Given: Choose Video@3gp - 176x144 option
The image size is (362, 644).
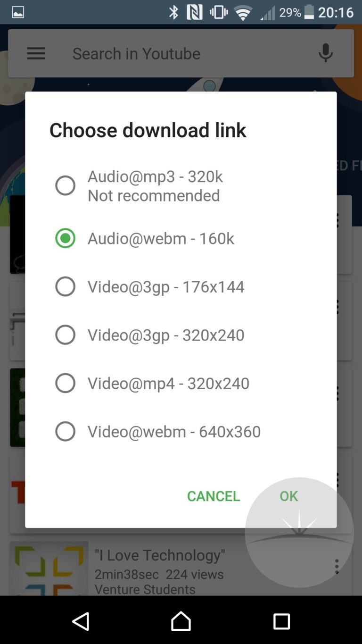Looking at the screenshot, I should click(65, 286).
